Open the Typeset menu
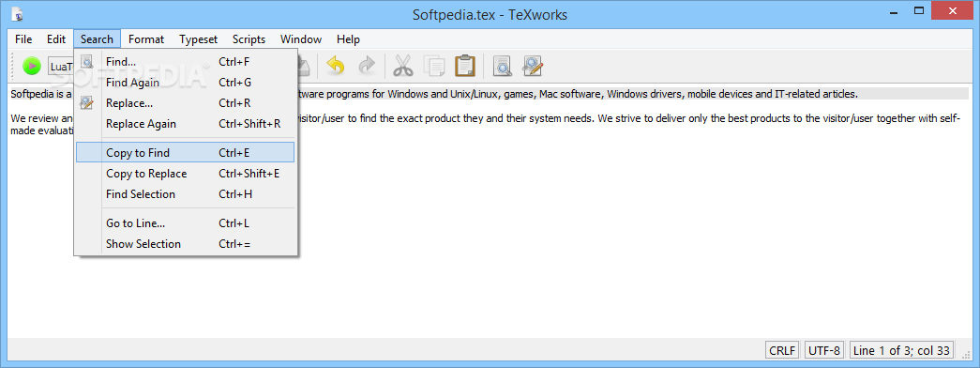This screenshot has width=980, height=368. coord(198,38)
